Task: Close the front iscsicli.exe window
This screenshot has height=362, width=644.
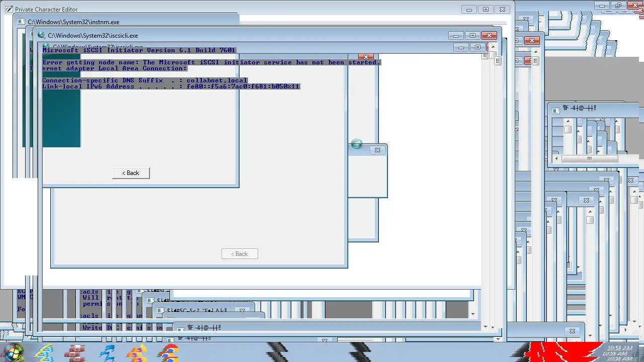Action: pyautogui.click(x=489, y=35)
